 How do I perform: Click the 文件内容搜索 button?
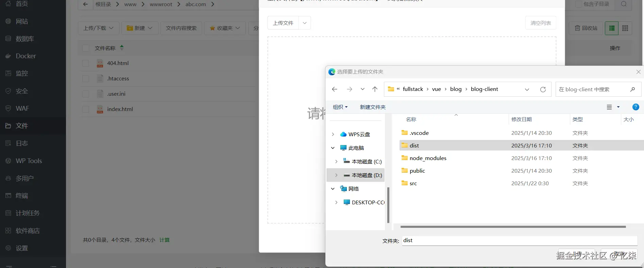tap(181, 28)
